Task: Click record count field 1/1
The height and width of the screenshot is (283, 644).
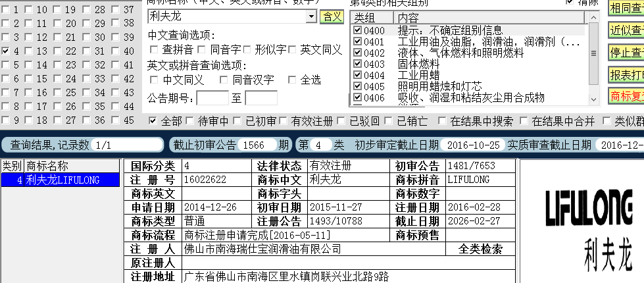Action: click(x=127, y=145)
